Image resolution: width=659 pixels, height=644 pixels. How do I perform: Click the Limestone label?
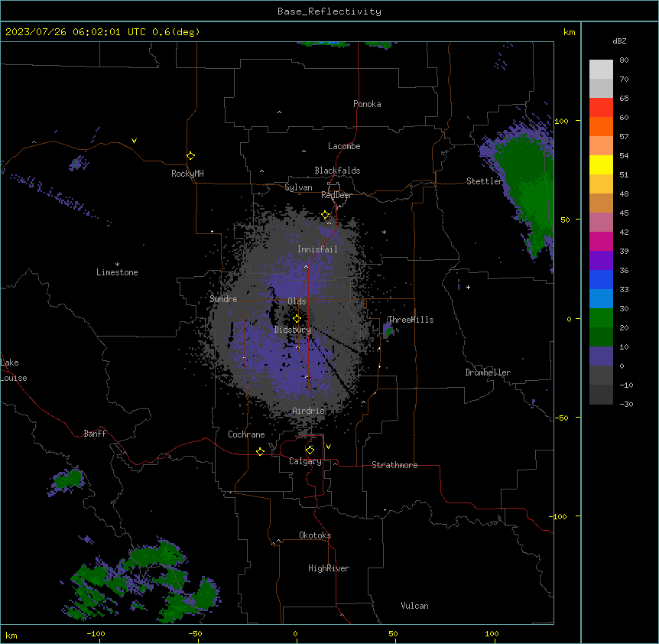tap(117, 272)
